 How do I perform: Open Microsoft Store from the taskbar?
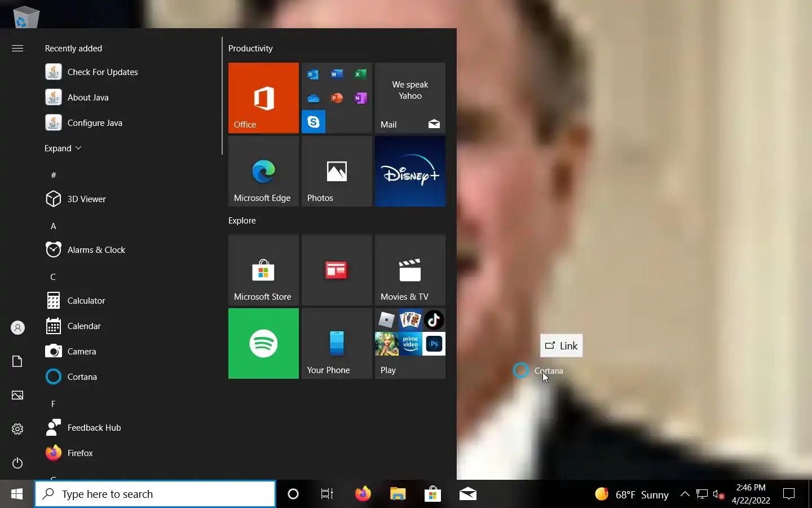click(433, 494)
